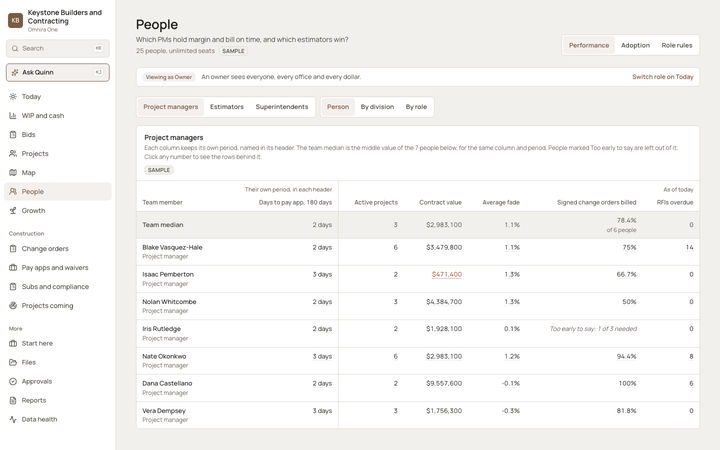Click the sparkle icon beside Ask Quinn
This screenshot has width=720, height=450.
[15, 72]
